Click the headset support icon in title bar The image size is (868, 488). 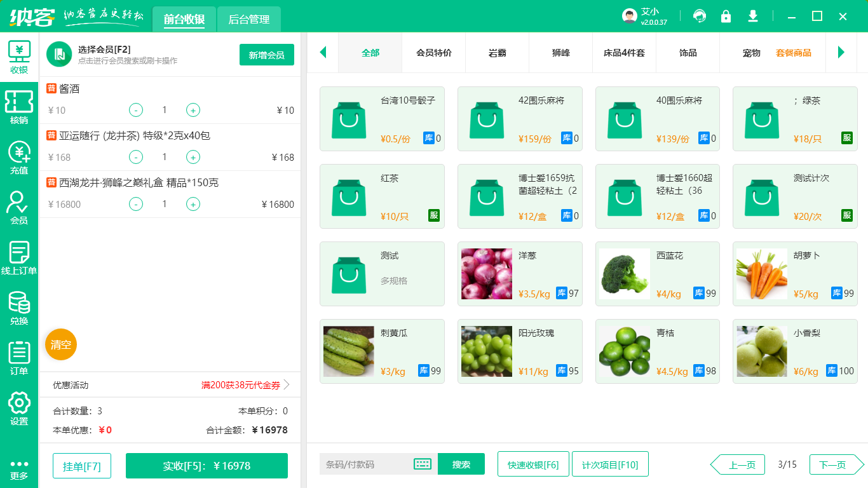tap(700, 16)
